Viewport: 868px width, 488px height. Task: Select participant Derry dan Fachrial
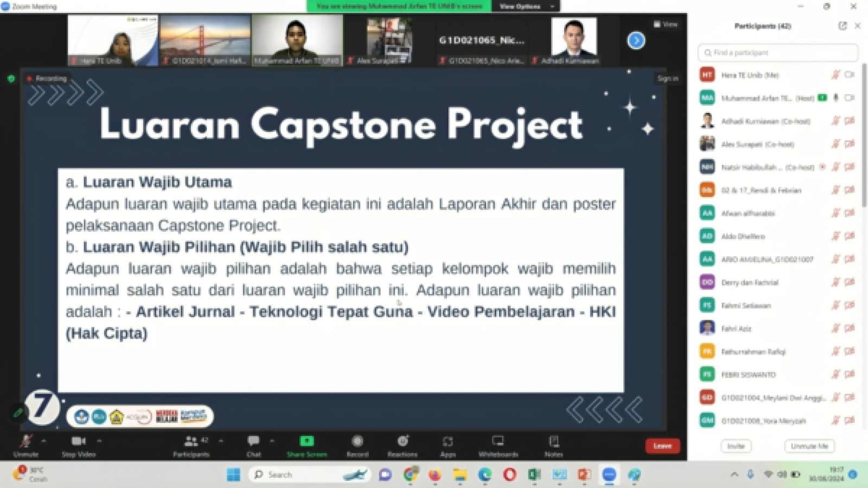778,282
